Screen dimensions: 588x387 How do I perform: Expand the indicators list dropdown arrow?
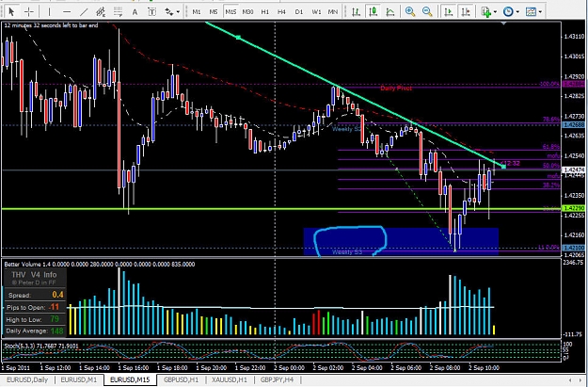(x=496, y=12)
